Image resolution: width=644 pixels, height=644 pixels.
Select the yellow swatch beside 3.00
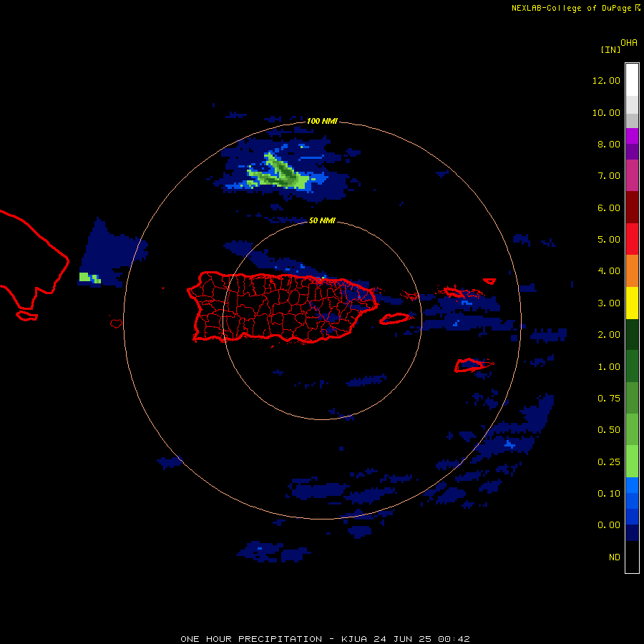(x=632, y=303)
